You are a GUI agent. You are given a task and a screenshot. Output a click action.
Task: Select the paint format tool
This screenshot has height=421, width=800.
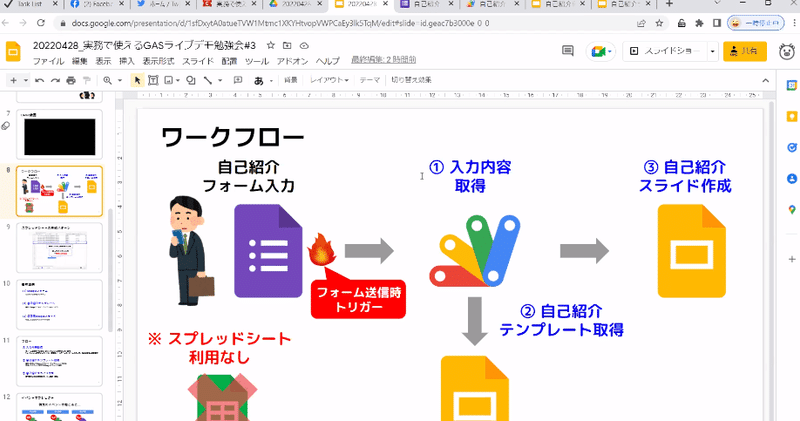click(x=87, y=80)
